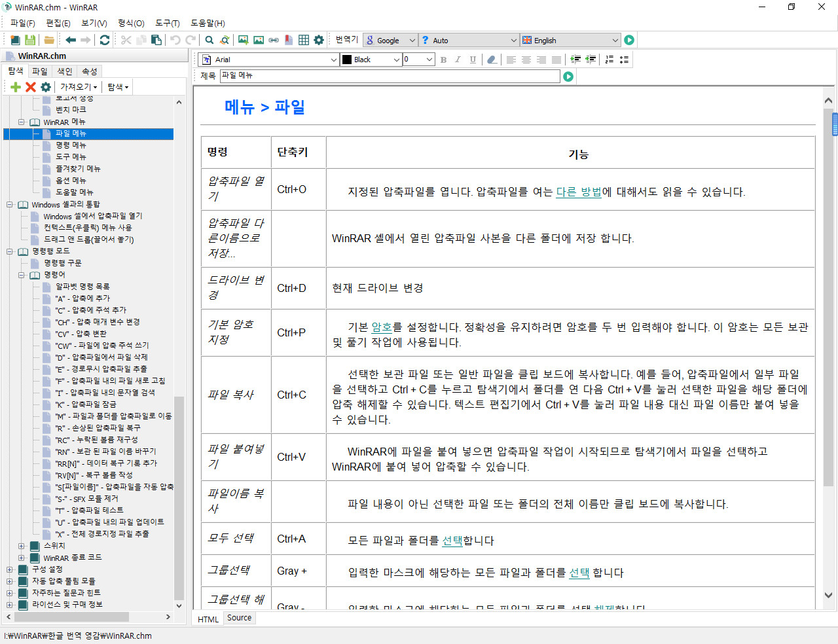Open the 다른 방법 link
838x644 pixels.
point(579,192)
